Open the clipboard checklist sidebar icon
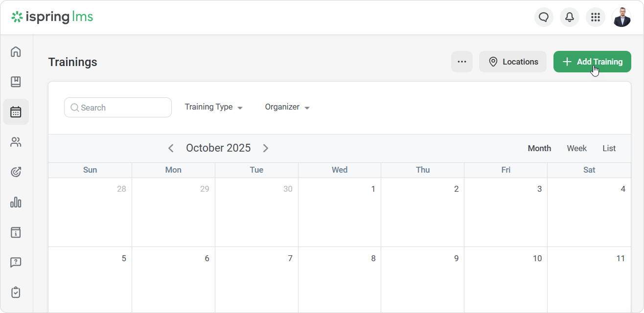Screen dimensions: 644x313 [16, 292]
